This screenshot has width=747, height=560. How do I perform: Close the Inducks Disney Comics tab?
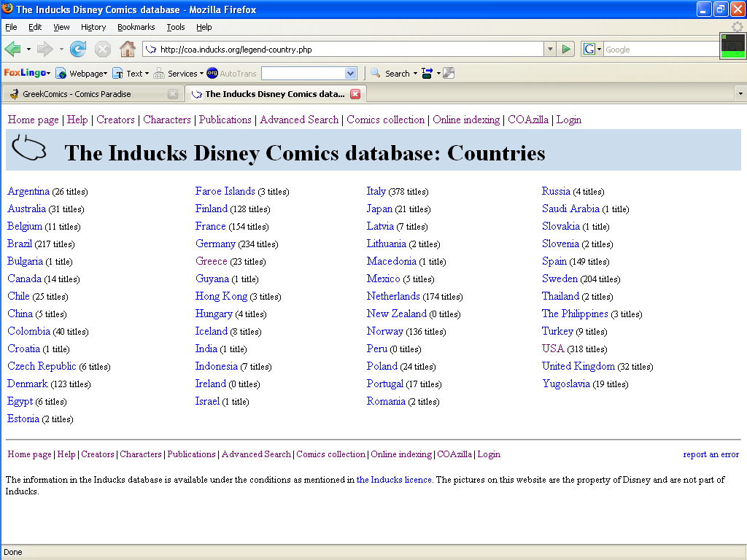[355, 94]
